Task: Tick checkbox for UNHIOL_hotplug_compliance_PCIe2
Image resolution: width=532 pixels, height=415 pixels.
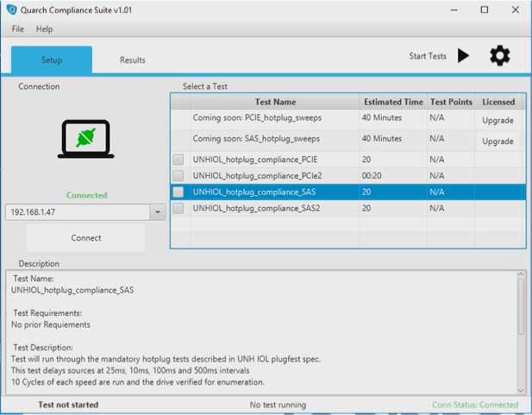Action: coord(178,176)
